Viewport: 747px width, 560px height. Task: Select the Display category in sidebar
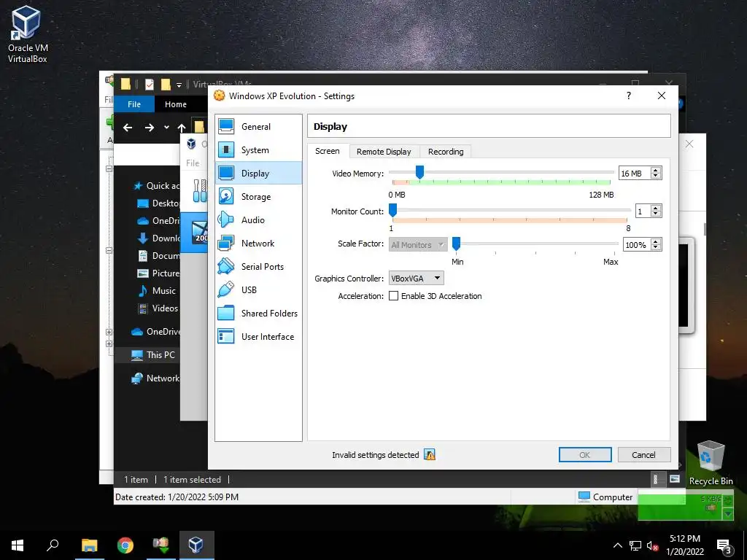[258, 174]
